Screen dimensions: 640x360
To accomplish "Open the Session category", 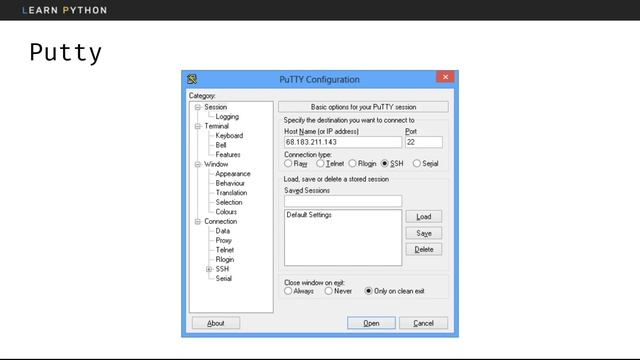I will 216,107.
